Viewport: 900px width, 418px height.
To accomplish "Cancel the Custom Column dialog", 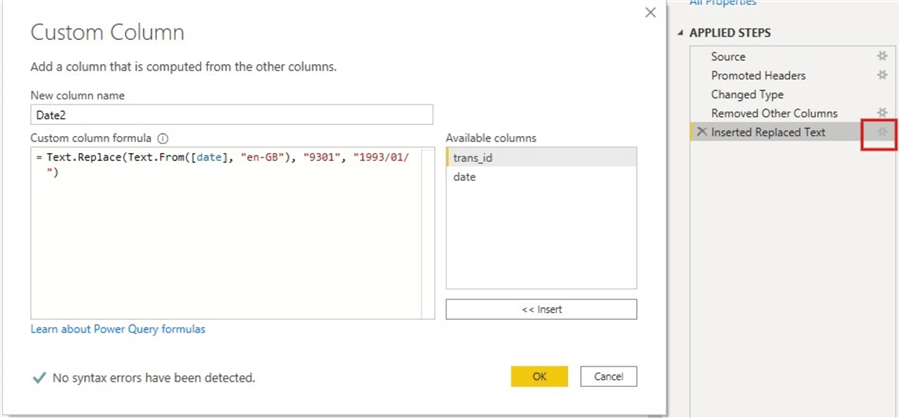I will click(x=608, y=377).
